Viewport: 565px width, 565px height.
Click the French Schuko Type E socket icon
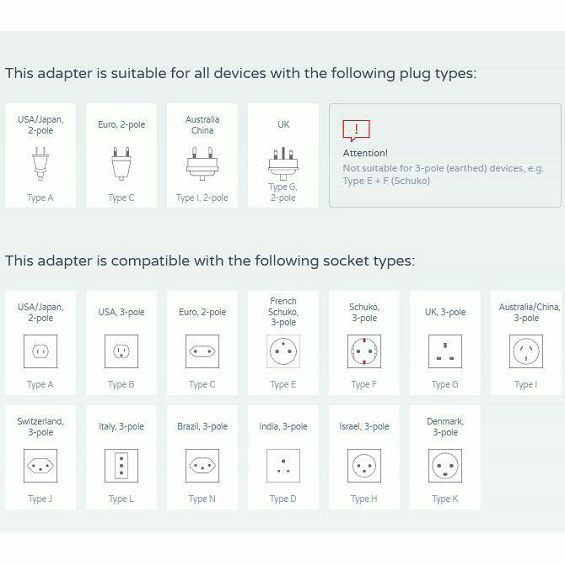[283, 351]
